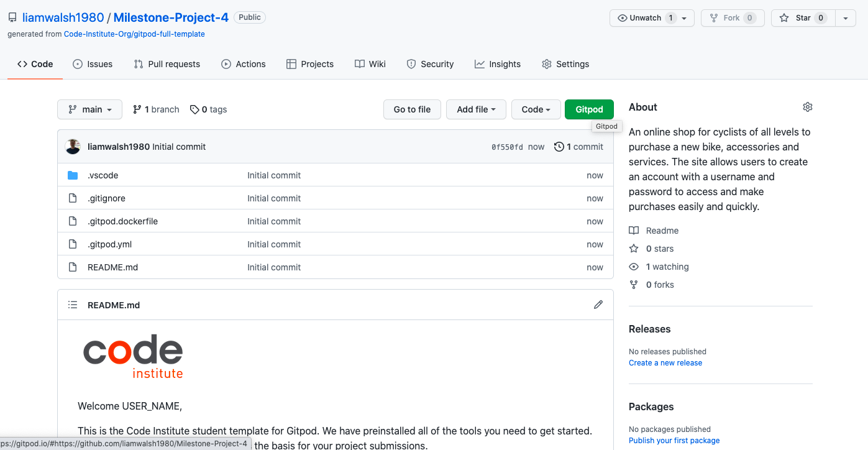Click the Releases heading
The width and height of the screenshot is (868, 450).
(650, 329)
